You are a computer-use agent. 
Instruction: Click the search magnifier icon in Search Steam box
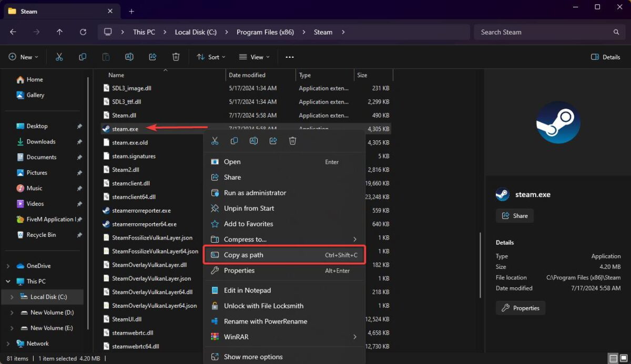point(616,32)
